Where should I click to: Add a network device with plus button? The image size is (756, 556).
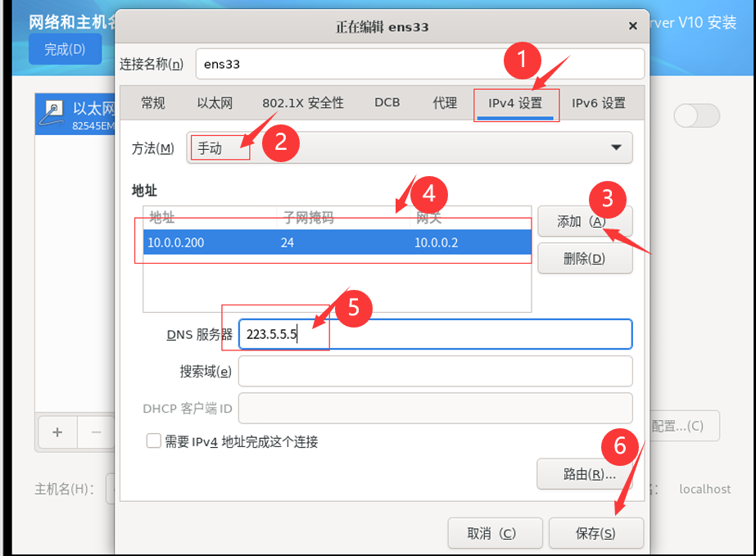[57, 432]
